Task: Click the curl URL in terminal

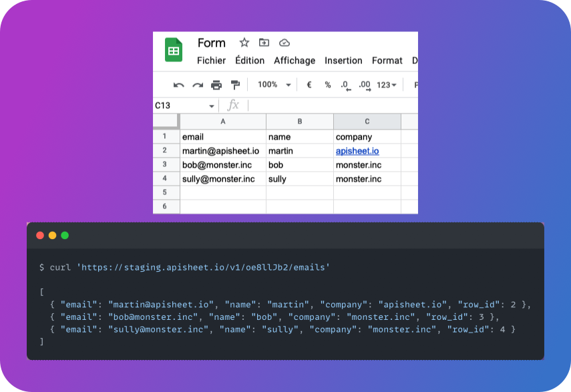Action: click(x=203, y=268)
